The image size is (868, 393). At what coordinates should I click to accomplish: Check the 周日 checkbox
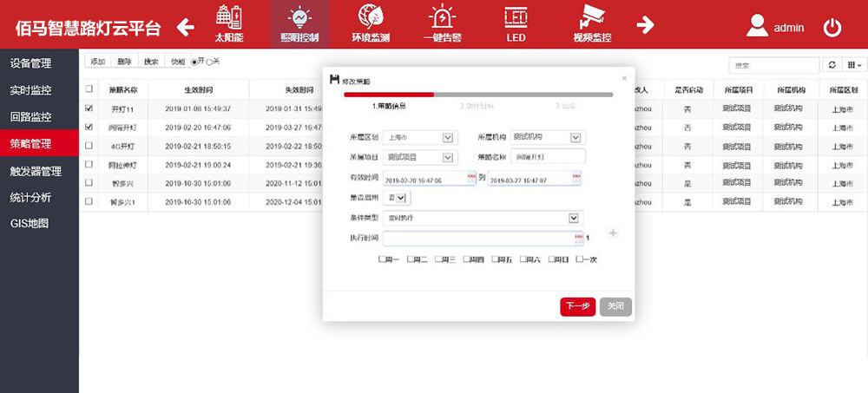pos(551,259)
